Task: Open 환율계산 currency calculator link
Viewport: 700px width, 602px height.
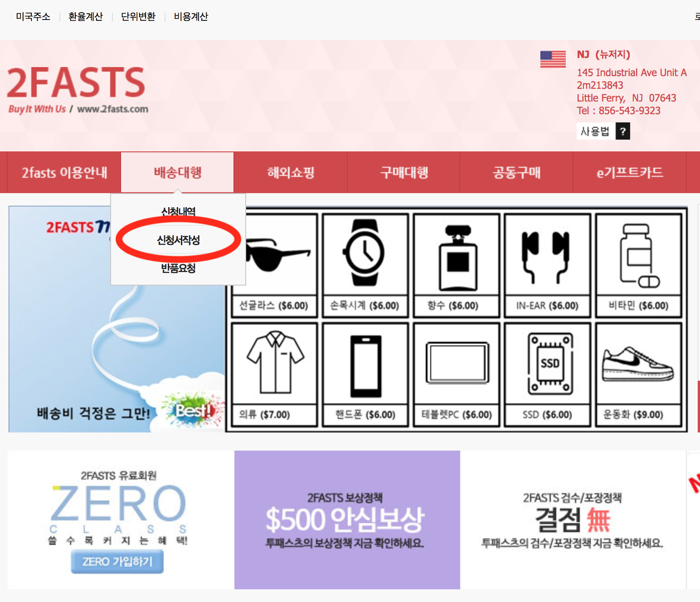Action: pos(86,17)
